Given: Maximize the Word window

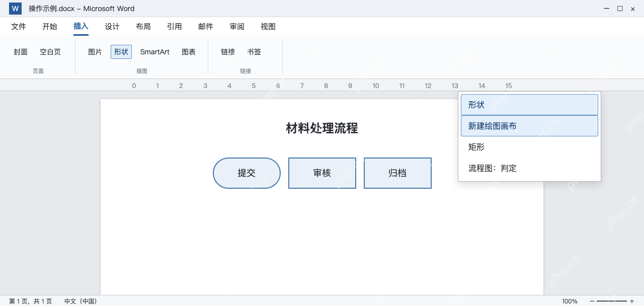Looking at the screenshot, I should [x=620, y=9].
